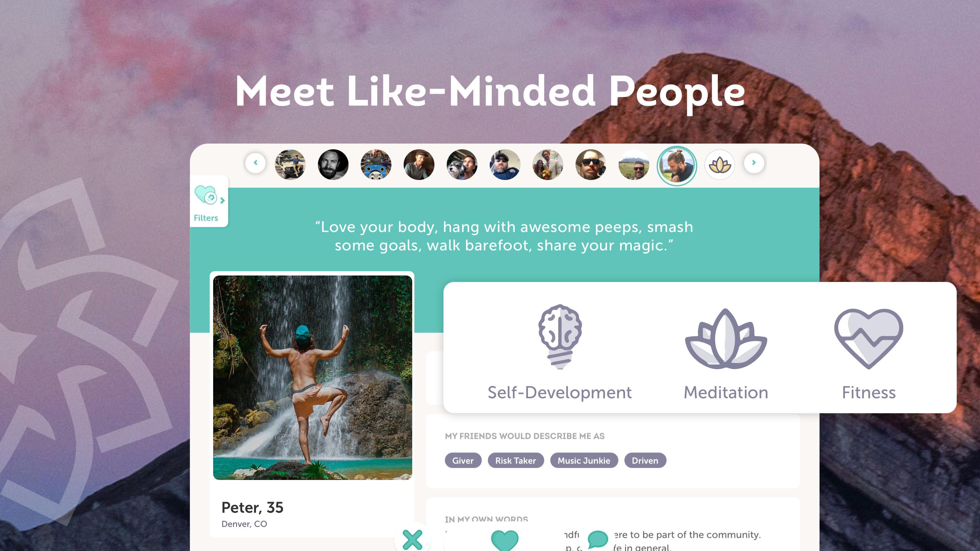Toggle the Music Junkie tag
Viewport: 980px width, 551px height.
(584, 460)
